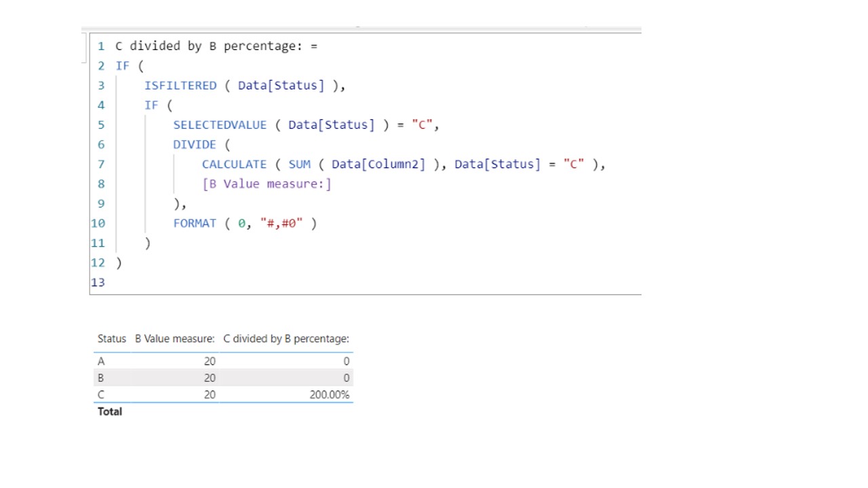Click the Status column header
The width and height of the screenshot is (868, 488).
(111, 339)
